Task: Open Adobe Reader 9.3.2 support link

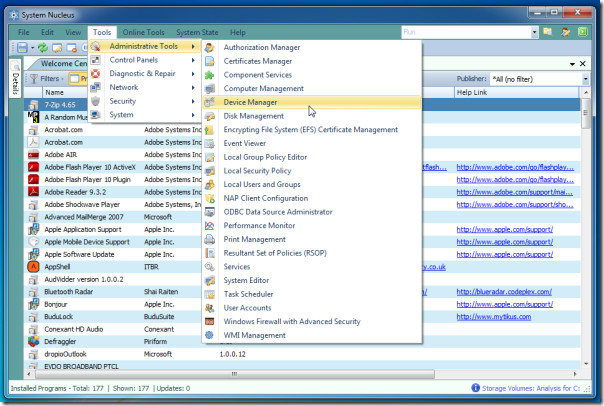Action: [514, 192]
